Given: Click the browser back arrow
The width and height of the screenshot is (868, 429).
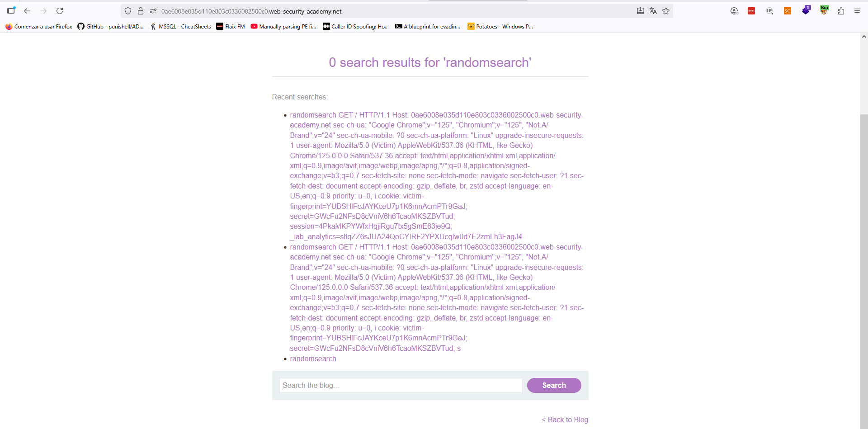Looking at the screenshot, I should pyautogui.click(x=27, y=11).
